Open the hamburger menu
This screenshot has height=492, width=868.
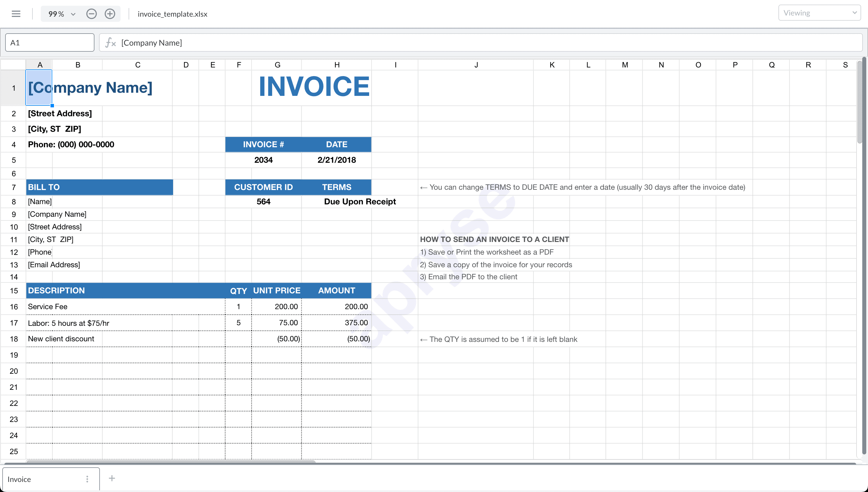[16, 13]
